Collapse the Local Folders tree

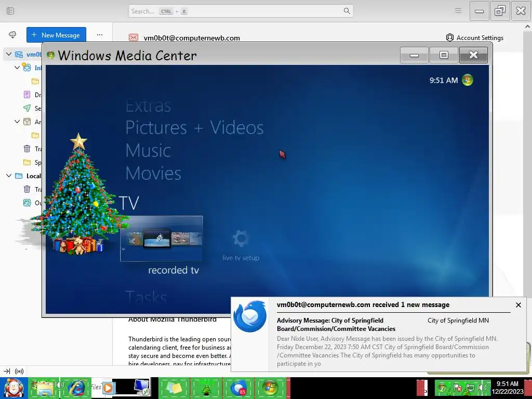coord(9,176)
